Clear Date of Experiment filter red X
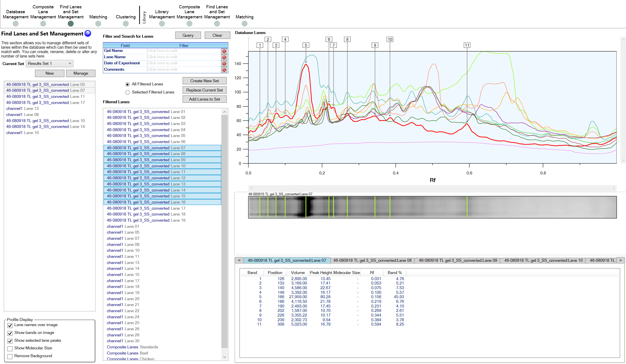This screenshot has height=364, width=626. [224, 64]
